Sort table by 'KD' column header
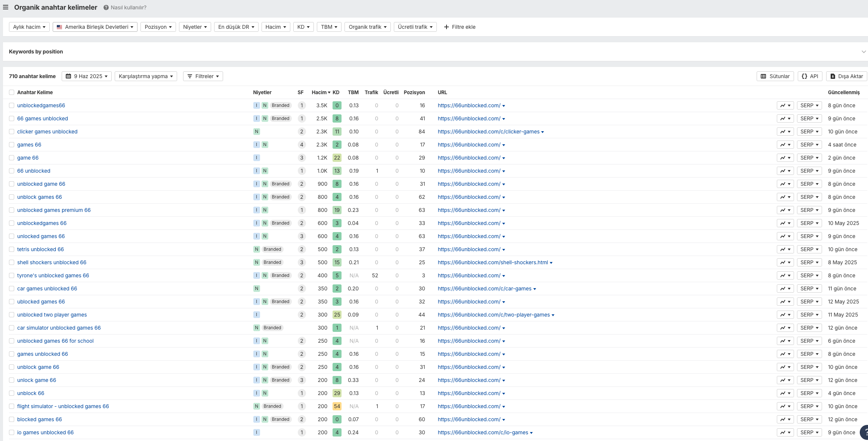This screenshot has height=441, width=868. pos(336,92)
